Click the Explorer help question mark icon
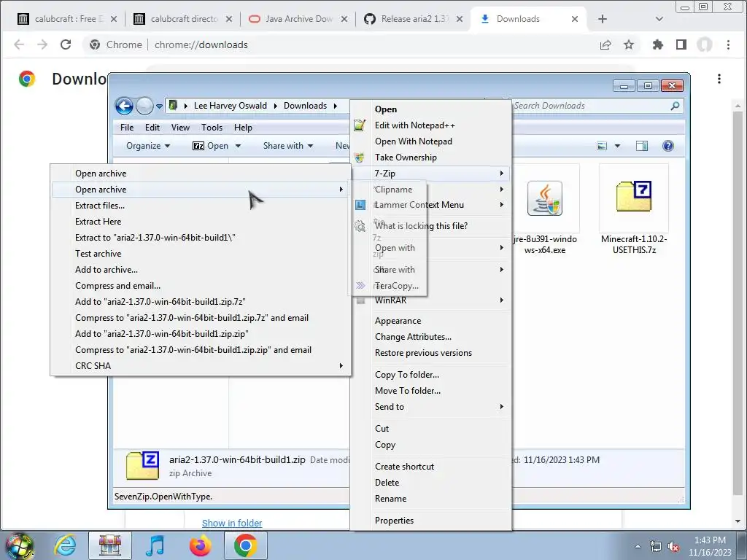The image size is (747, 560). coord(668,146)
